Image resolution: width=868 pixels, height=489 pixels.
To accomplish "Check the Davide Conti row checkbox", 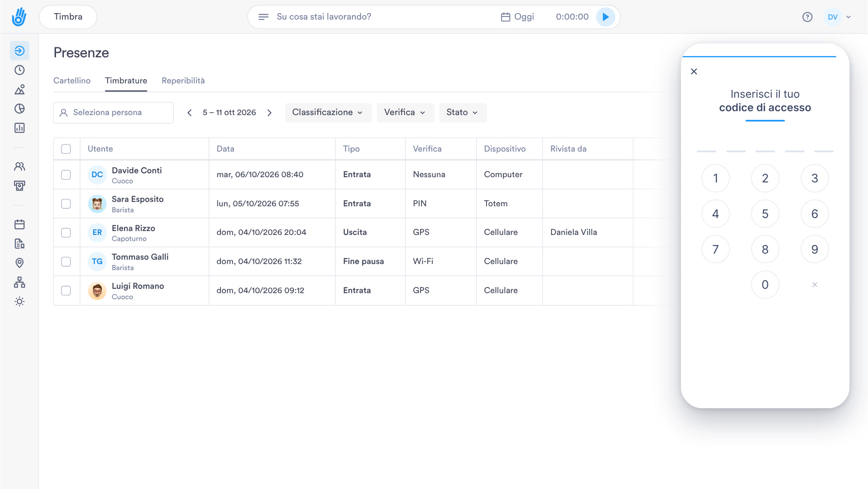I will click(66, 175).
